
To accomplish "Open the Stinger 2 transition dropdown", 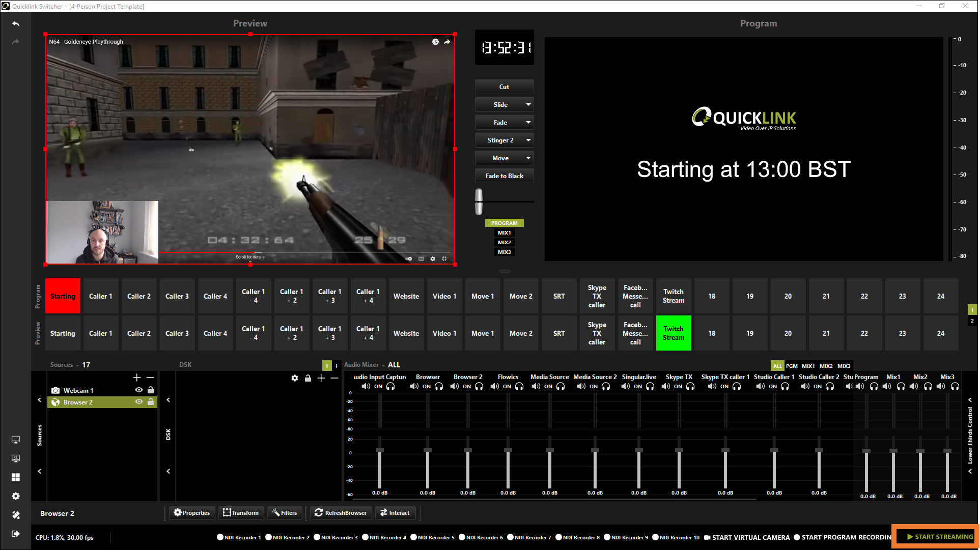I will pyautogui.click(x=528, y=140).
